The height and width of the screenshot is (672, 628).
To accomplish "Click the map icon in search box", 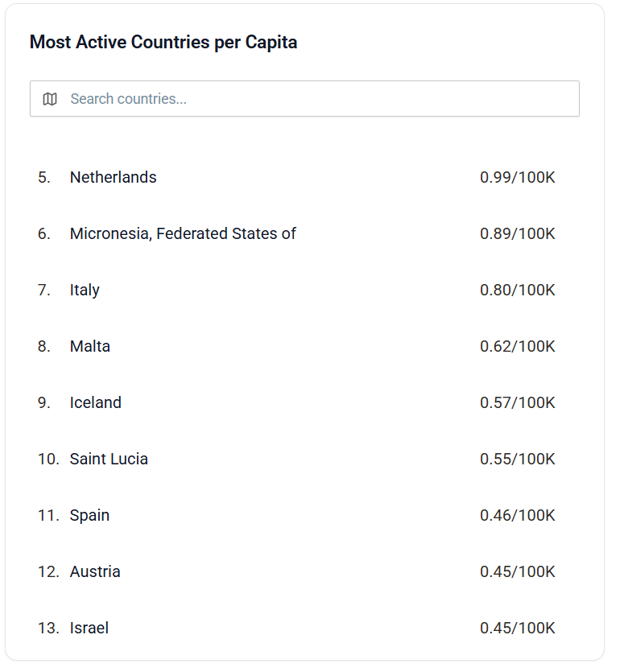I will (x=50, y=99).
